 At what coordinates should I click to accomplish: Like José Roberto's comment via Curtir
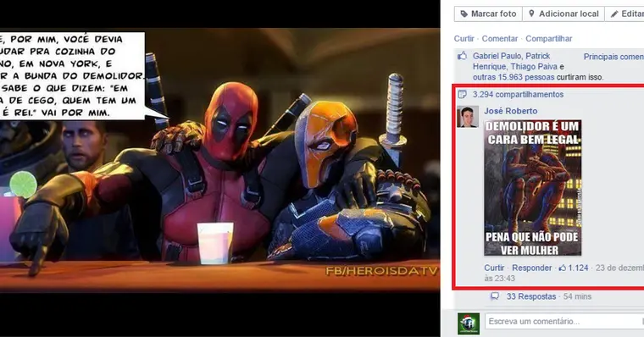(494, 268)
